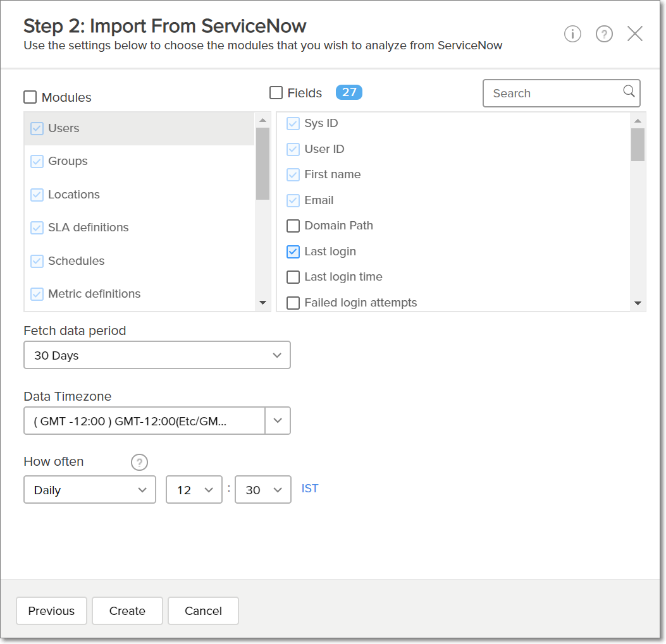The width and height of the screenshot is (666, 644).
Task: Open the Daily frequency dropdown
Action: (90, 489)
